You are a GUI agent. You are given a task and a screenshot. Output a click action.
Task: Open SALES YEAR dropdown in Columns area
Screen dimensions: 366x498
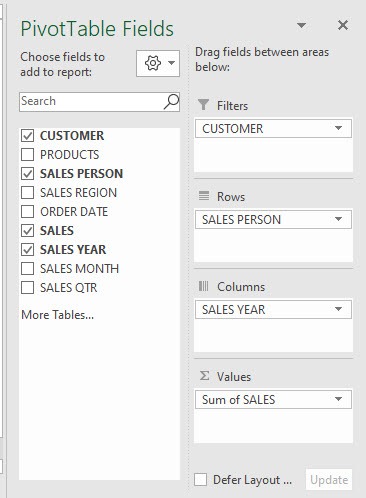tap(338, 309)
